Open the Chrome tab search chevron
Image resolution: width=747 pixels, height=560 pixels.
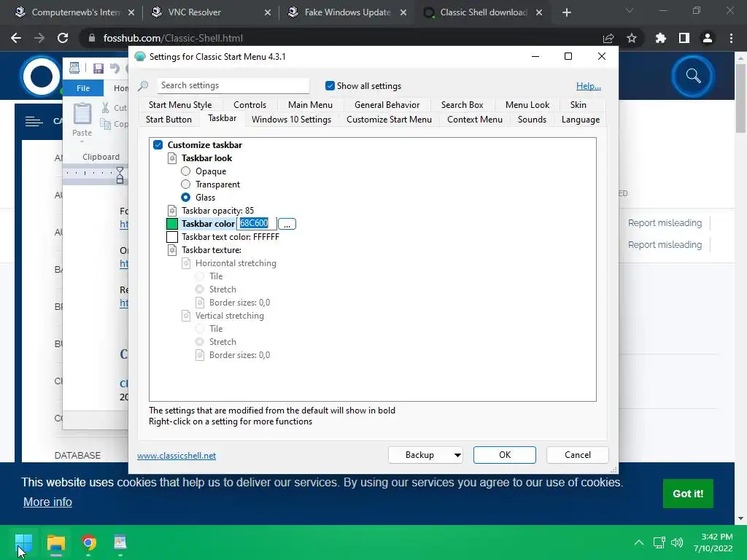(x=630, y=10)
